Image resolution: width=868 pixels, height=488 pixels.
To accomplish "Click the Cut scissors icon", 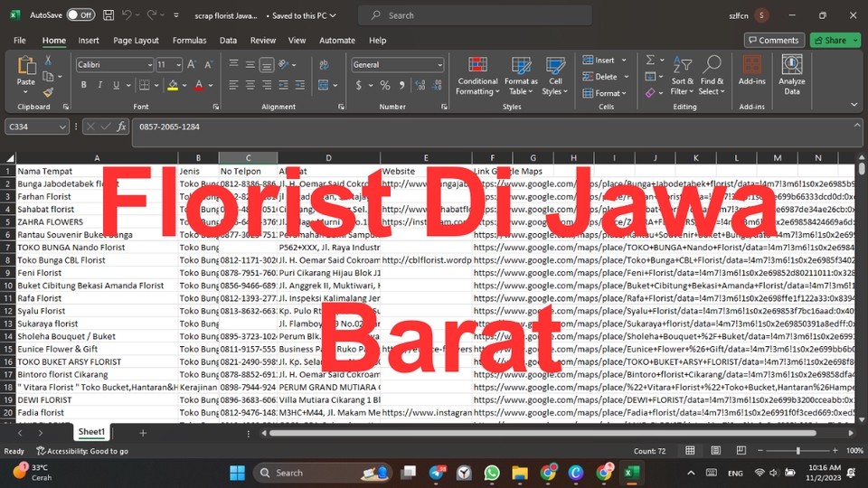I will pos(48,61).
